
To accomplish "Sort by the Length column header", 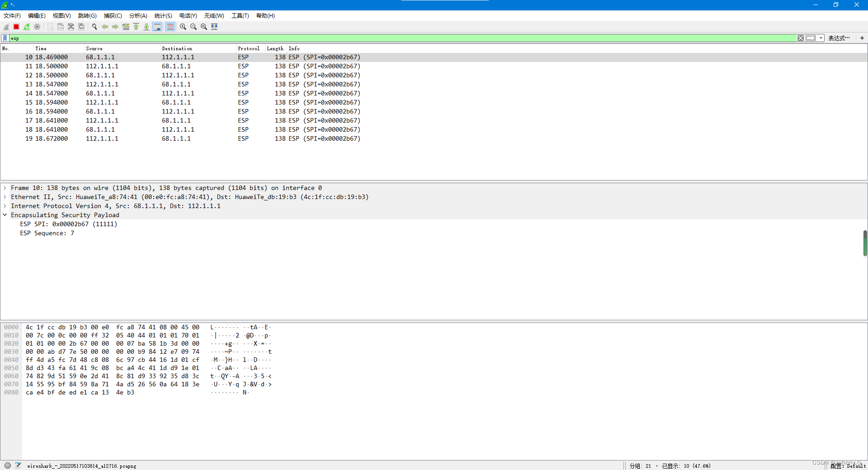I will point(276,48).
